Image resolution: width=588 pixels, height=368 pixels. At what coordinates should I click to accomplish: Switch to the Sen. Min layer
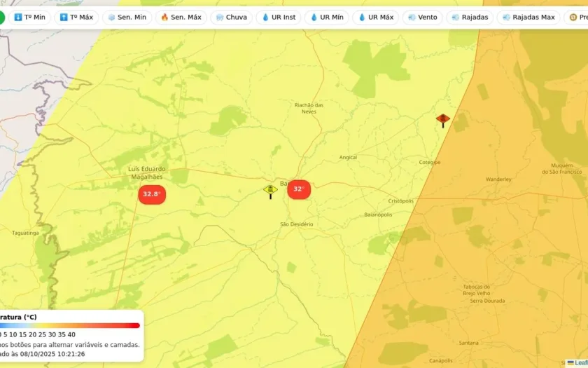tap(127, 18)
